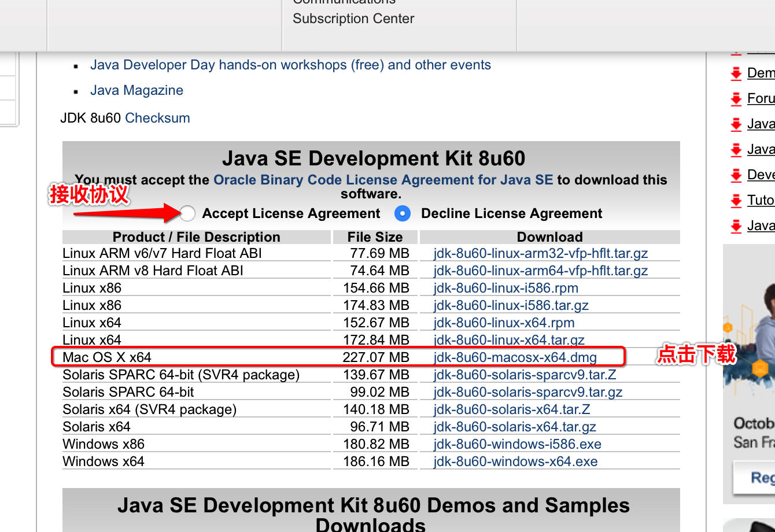Download jdk-8u60-solaris-sparcv9.tar.Z
The image size is (775, 532).
(525, 375)
